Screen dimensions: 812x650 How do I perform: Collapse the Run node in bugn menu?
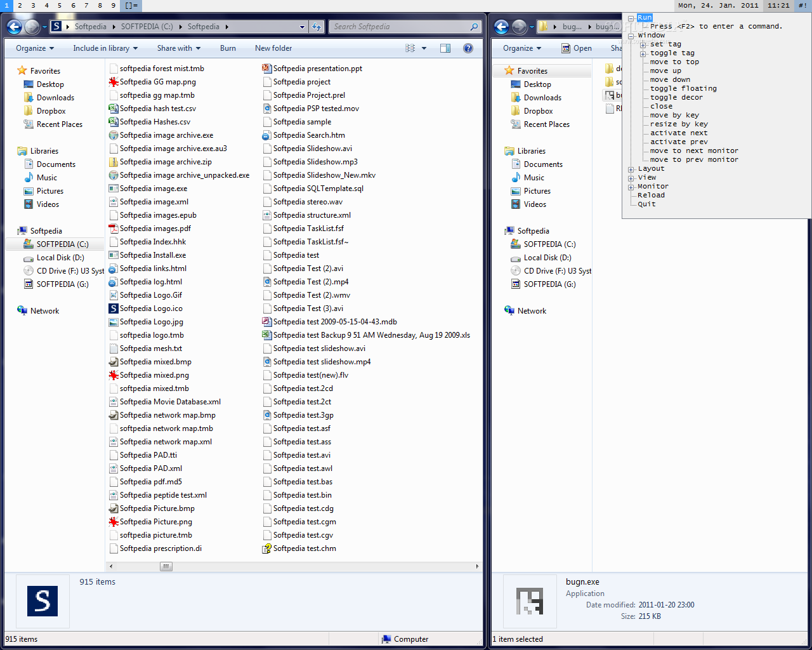coord(631,18)
